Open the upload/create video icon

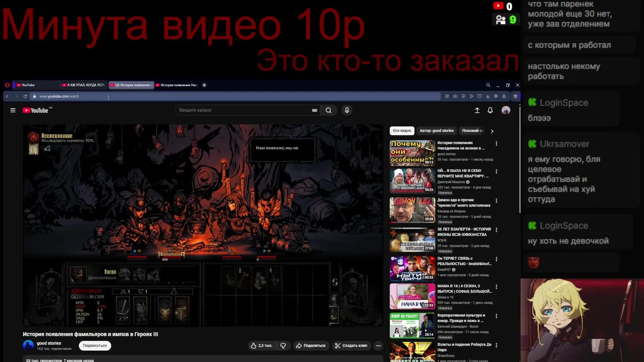coord(477,110)
